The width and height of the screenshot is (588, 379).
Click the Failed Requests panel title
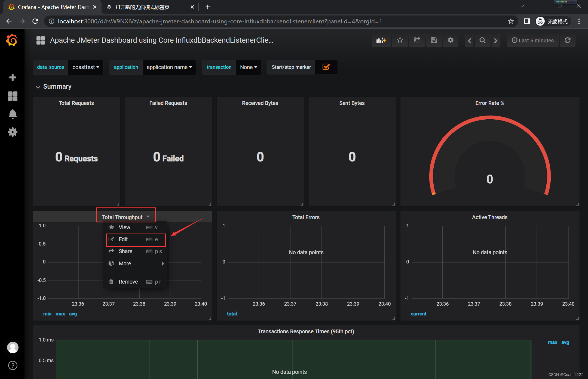(x=168, y=103)
